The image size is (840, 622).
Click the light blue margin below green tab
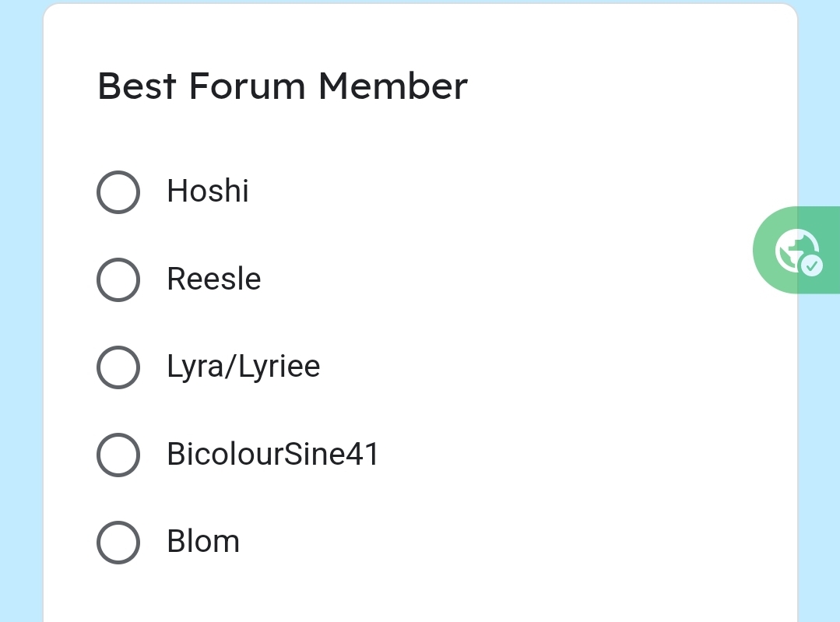pos(818,455)
